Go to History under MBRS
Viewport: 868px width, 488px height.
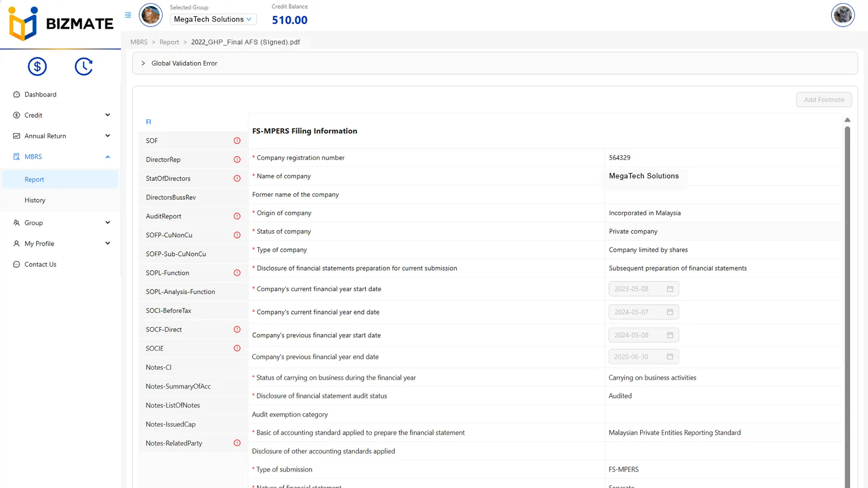(35, 200)
